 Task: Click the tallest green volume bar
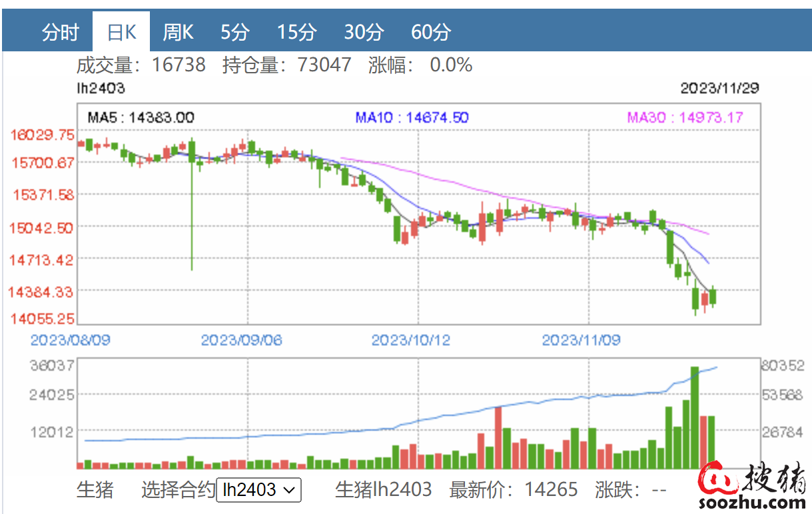tap(695, 418)
